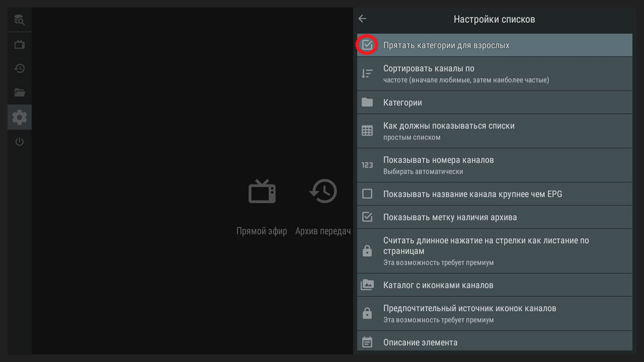Open Сортировать каналы по sorting options
644x362 pixels.
[x=494, y=74]
